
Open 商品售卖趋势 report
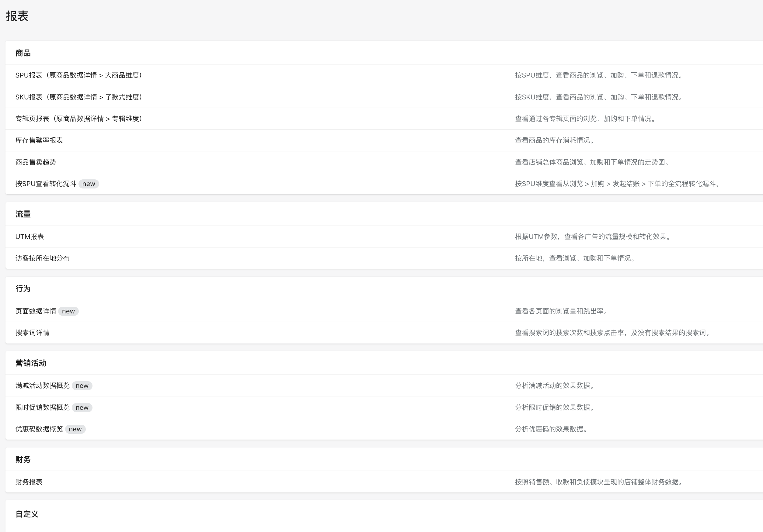(36, 162)
